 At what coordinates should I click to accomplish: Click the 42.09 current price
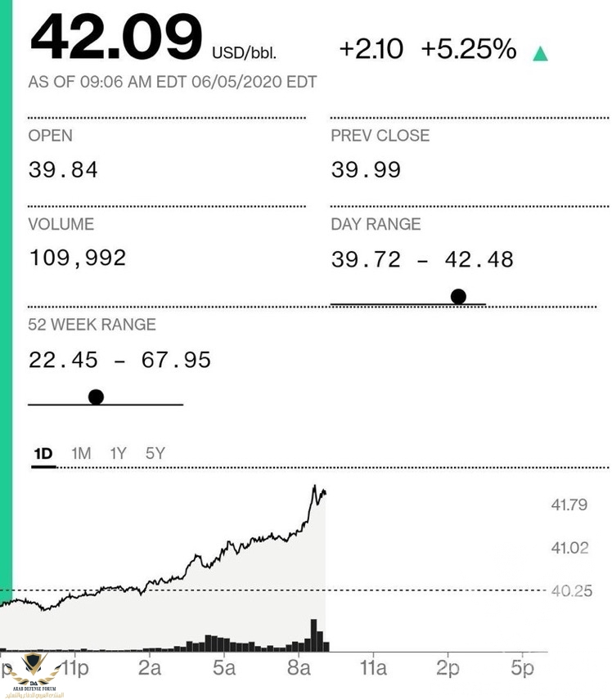coord(115,37)
